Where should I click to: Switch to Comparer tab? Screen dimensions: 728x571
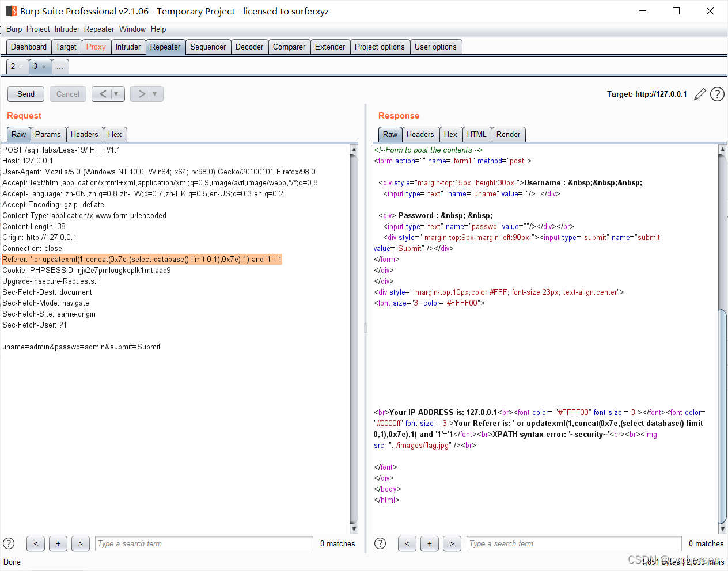(x=289, y=47)
